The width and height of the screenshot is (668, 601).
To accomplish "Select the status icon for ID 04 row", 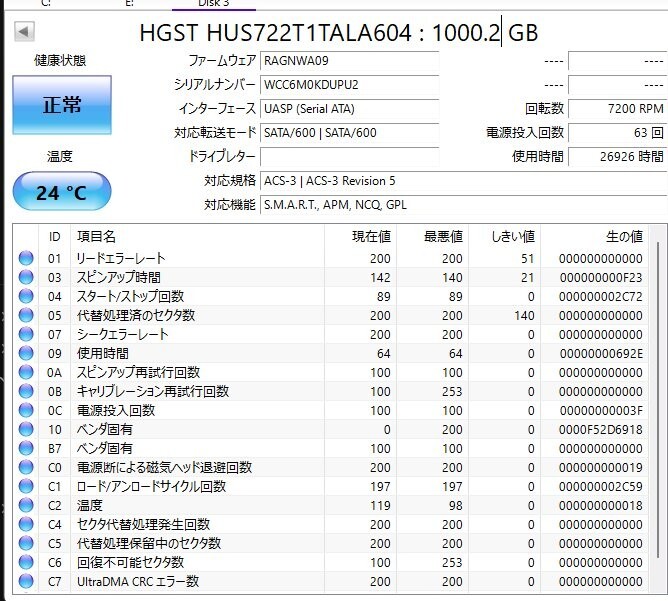I will (x=26, y=296).
